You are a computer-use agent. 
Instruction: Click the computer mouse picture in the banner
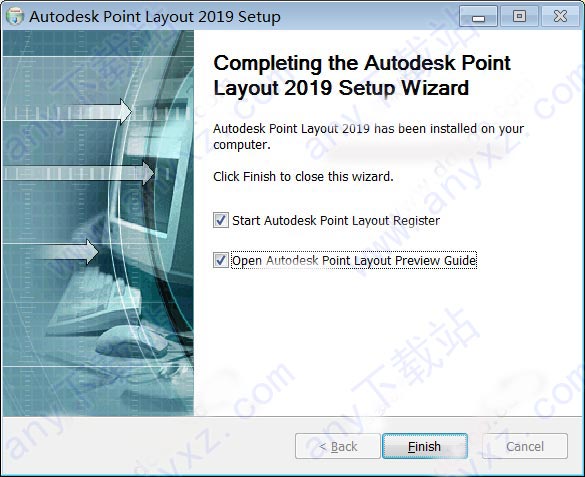tap(132, 341)
